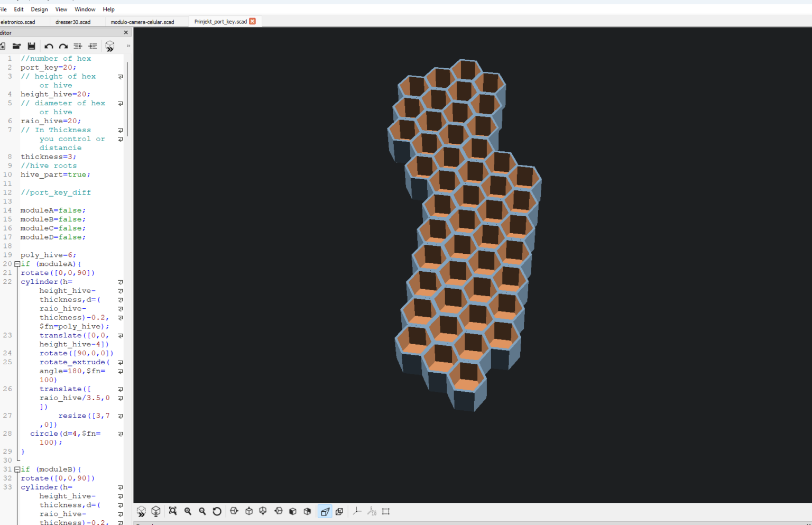Collapse the if (moduleB) code block

(x=17, y=469)
